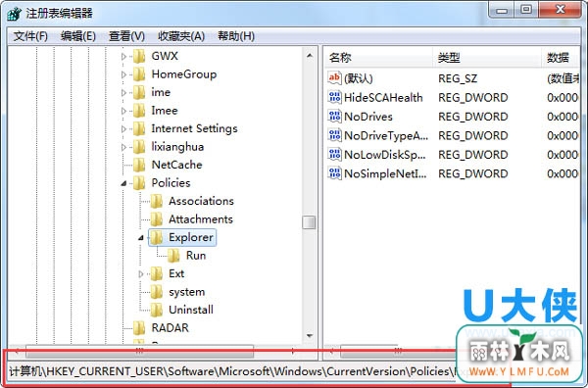Click the tree pane scroll-up arrow
Viewport: 588px width, 388px height.
[310, 56]
